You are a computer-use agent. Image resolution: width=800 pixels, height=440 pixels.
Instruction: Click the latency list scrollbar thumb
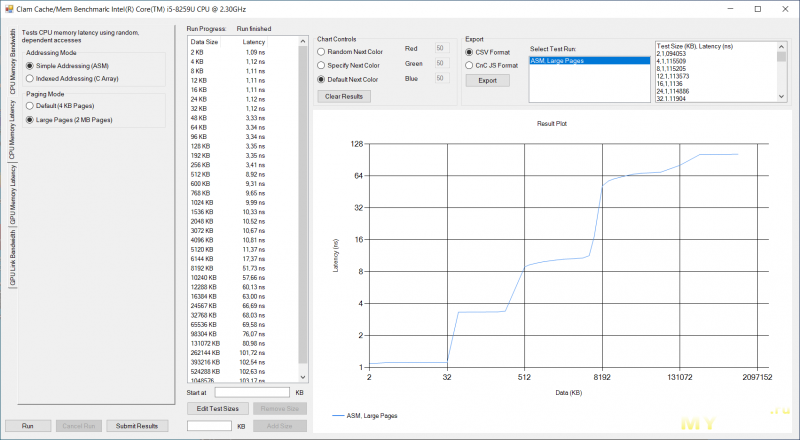click(x=303, y=204)
